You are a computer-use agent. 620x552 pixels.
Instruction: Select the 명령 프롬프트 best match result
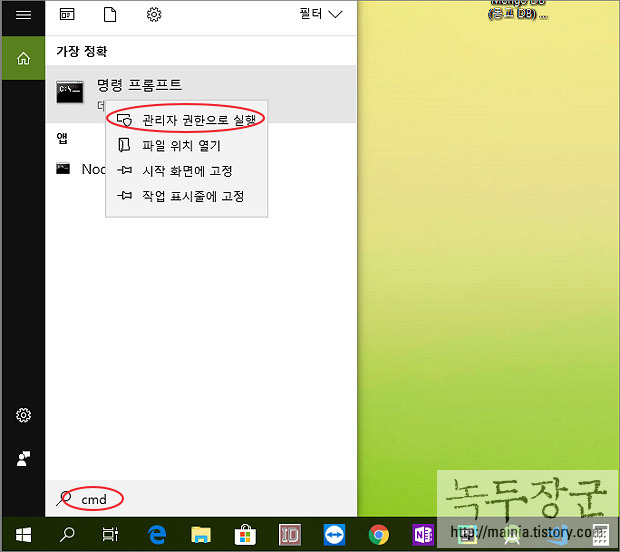pos(201,94)
